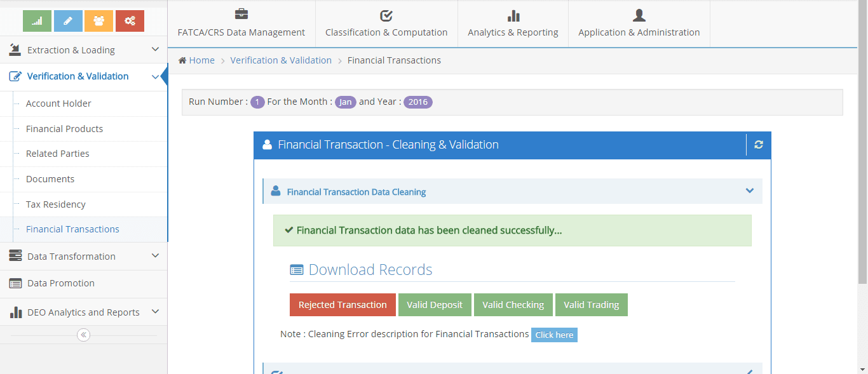The image size is (868, 374).
Task: Click the orange users shortcut button
Action: 98,21
